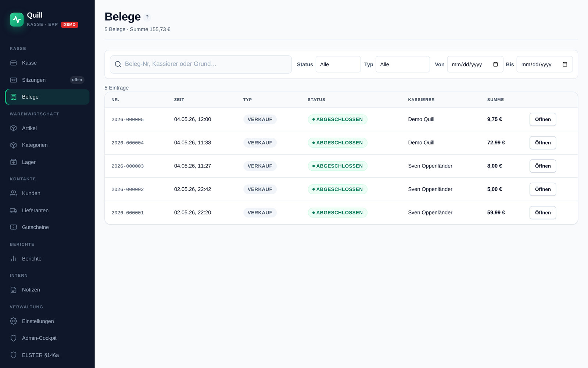Open the Typ filter dropdown
The width and height of the screenshot is (588, 368).
click(x=402, y=64)
